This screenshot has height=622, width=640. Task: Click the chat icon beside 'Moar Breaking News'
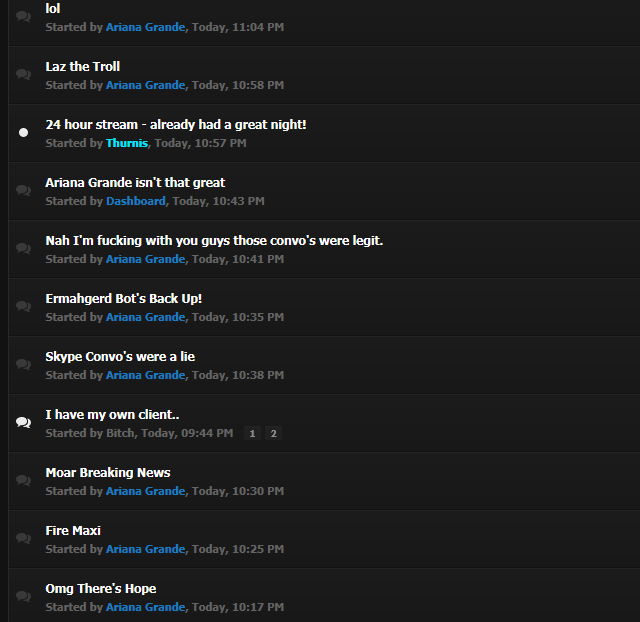pos(23,480)
